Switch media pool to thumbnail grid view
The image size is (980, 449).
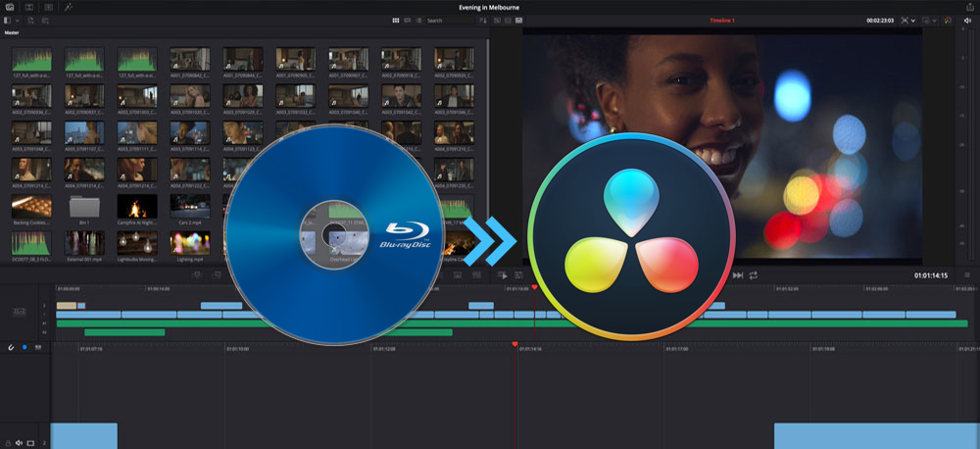(x=396, y=21)
